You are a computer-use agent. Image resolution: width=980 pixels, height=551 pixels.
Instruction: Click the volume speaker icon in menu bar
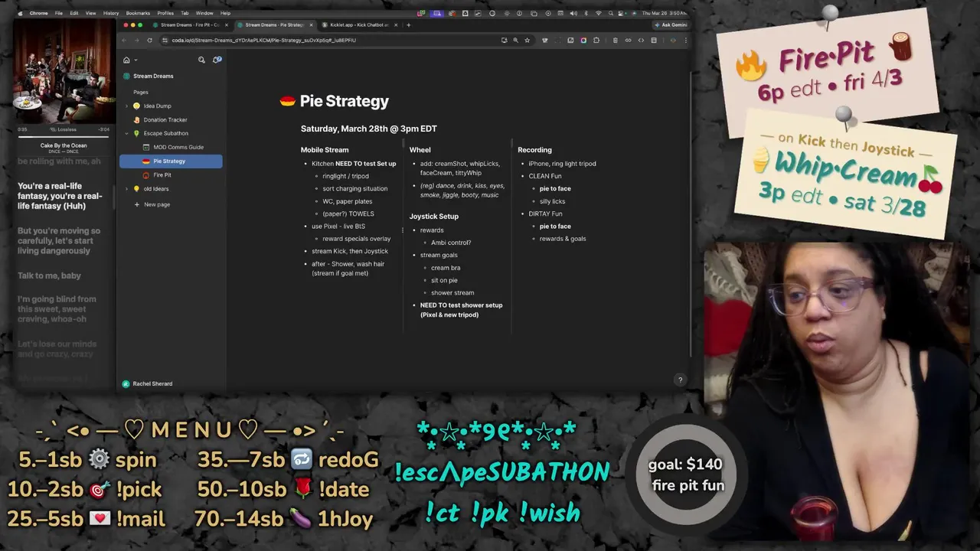(x=573, y=13)
